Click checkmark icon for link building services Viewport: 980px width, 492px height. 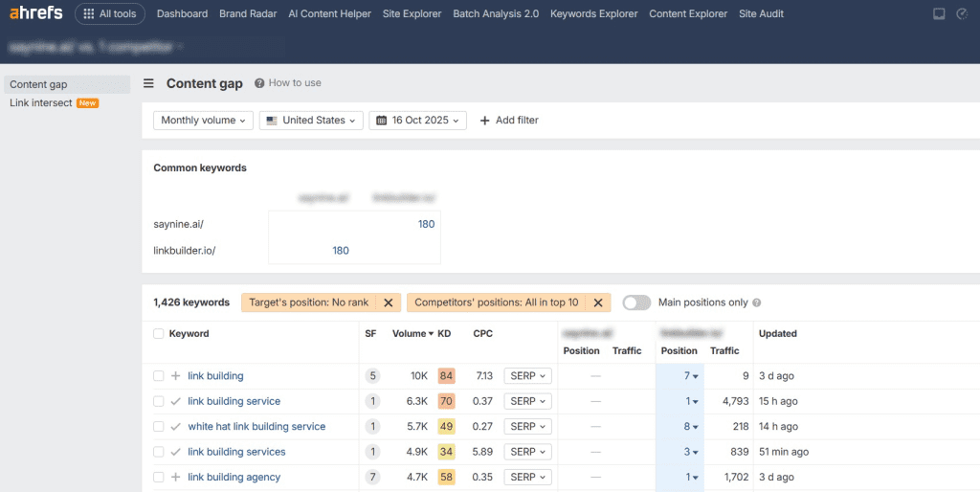pos(176,452)
